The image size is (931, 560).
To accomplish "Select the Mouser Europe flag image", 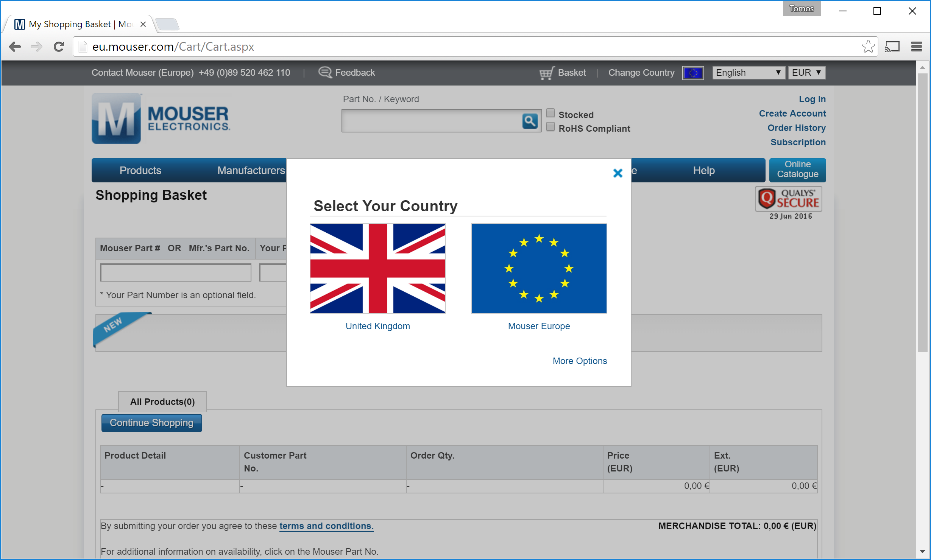I will (x=538, y=269).
